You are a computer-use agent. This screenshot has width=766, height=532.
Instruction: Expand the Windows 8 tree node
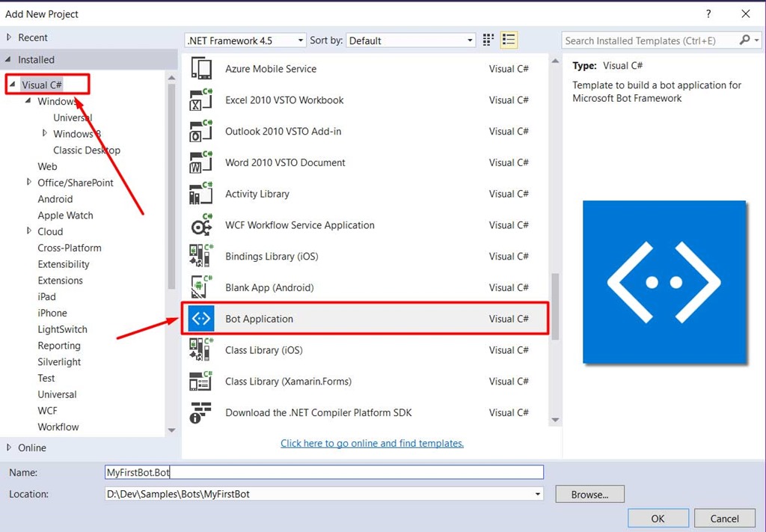coord(43,133)
